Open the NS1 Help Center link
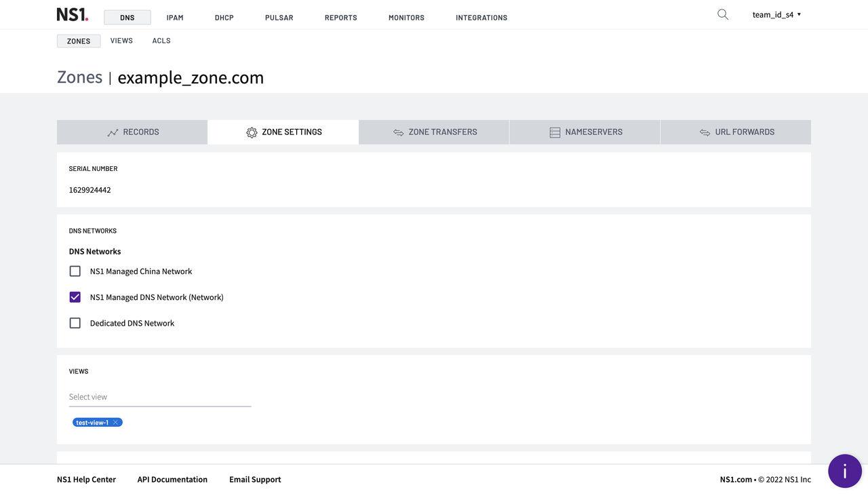Screen dimensions: 868x494 click(86, 479)
